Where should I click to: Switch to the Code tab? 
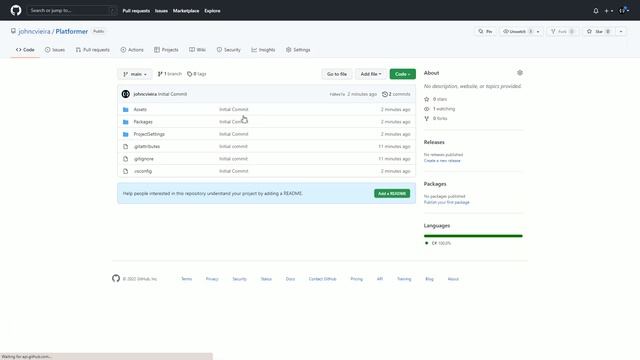pyautogui.click(x=25, y=50)
